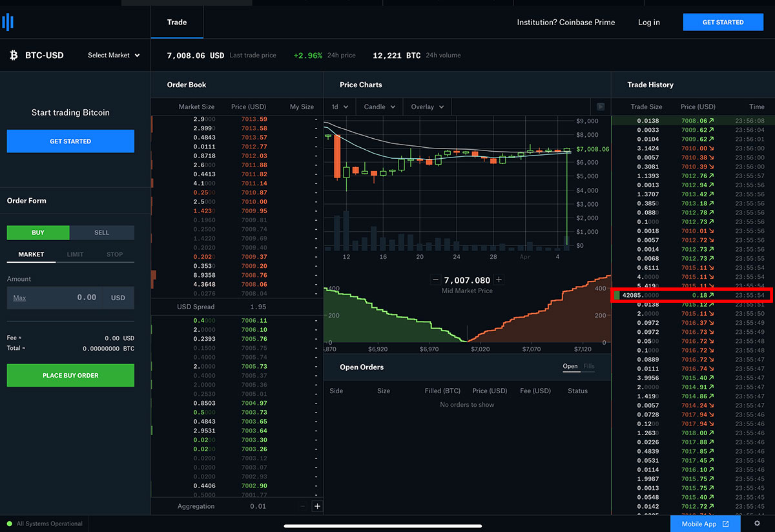This screenshot has width=775, height=532.
Task: Show the Fills list
Action: click(589, 366)
